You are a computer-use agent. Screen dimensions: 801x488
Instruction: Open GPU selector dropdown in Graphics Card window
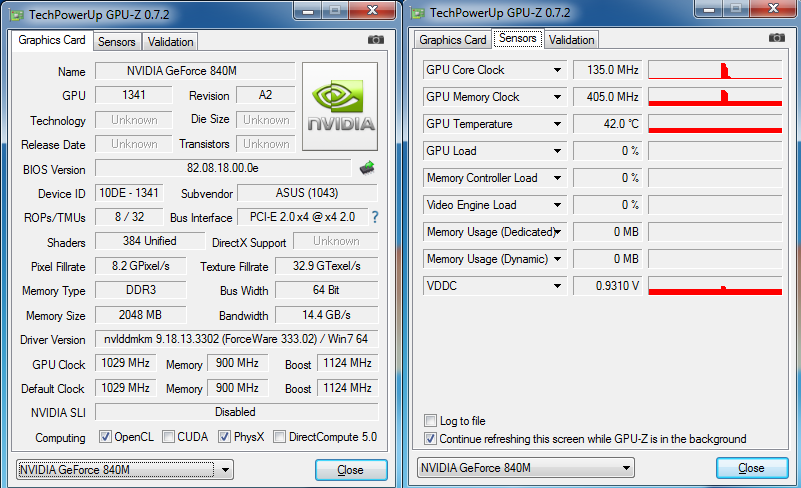pos(225,470)
